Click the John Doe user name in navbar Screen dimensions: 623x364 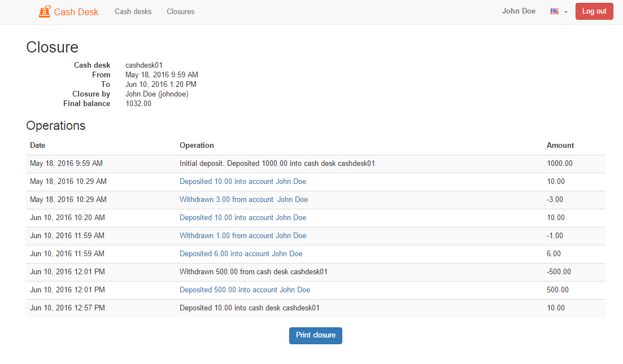519,11
